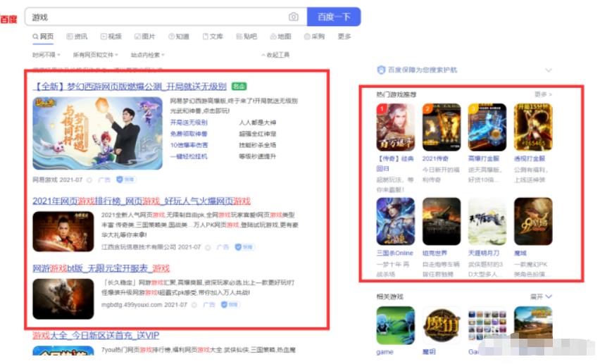Switch to the 资讯 news tab
This screenshot has height=364, width=600.
(x=77, y=37)
